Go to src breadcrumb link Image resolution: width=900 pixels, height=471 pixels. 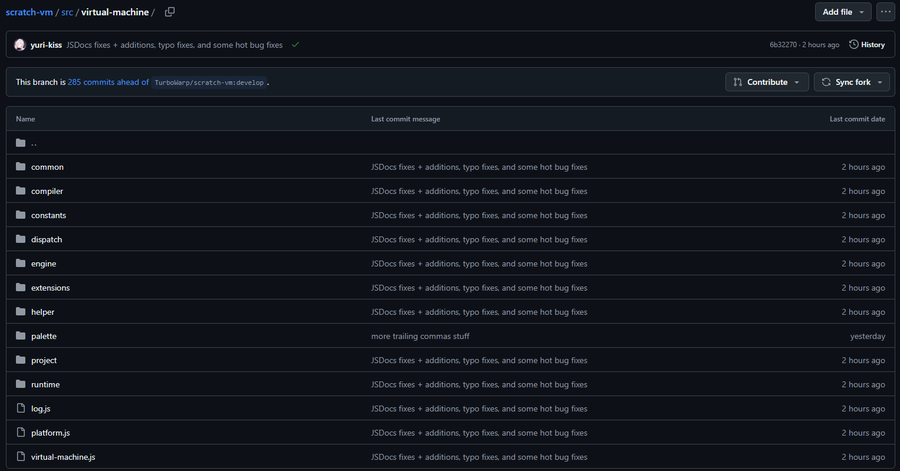67,12
